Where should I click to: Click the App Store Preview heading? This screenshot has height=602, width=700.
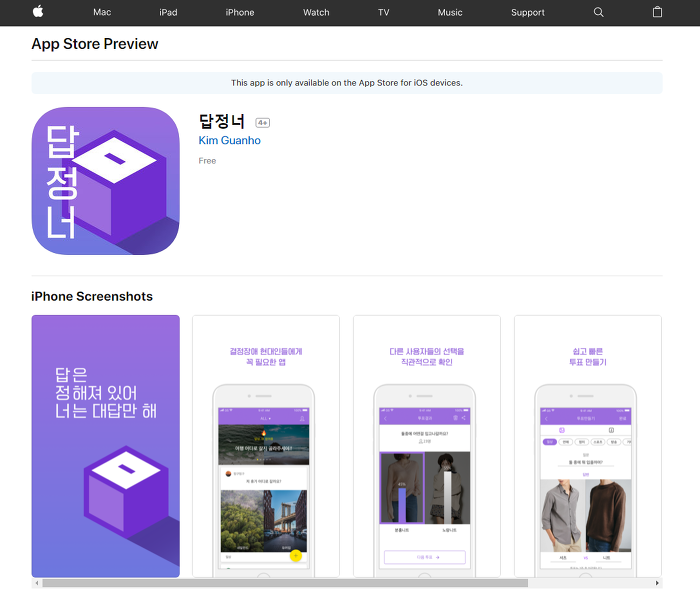pyautogui.click(x=95, y=44)
